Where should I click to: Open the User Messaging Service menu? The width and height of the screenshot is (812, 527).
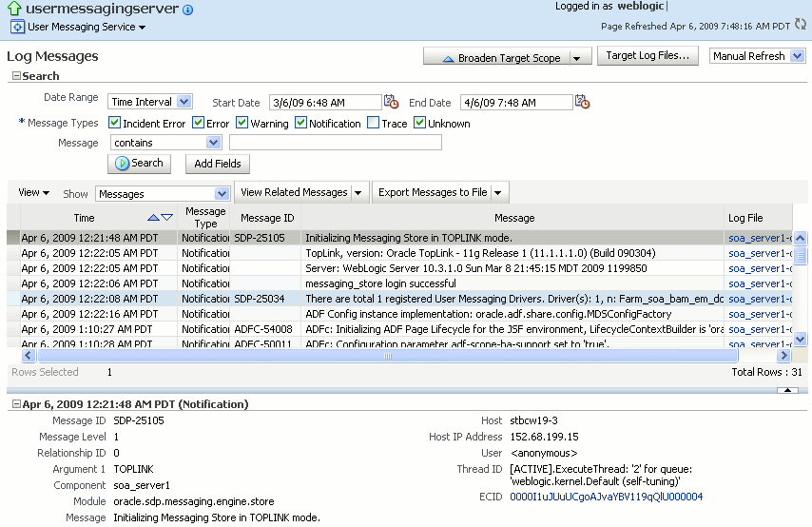pyautogui.click(x=87, y=27)
